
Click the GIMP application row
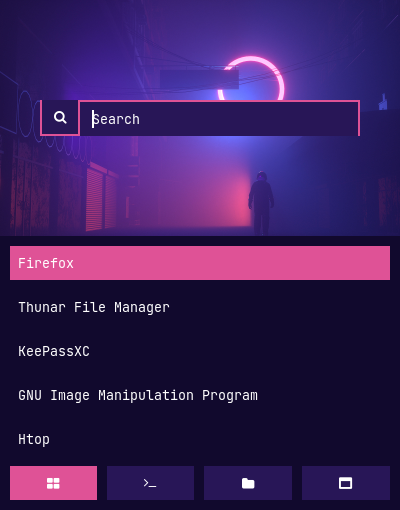click(x=200, y=395)
